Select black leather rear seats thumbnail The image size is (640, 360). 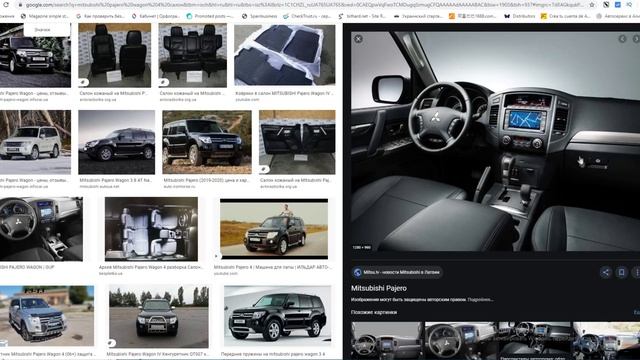pyautogui.click(x=193, y=55)
